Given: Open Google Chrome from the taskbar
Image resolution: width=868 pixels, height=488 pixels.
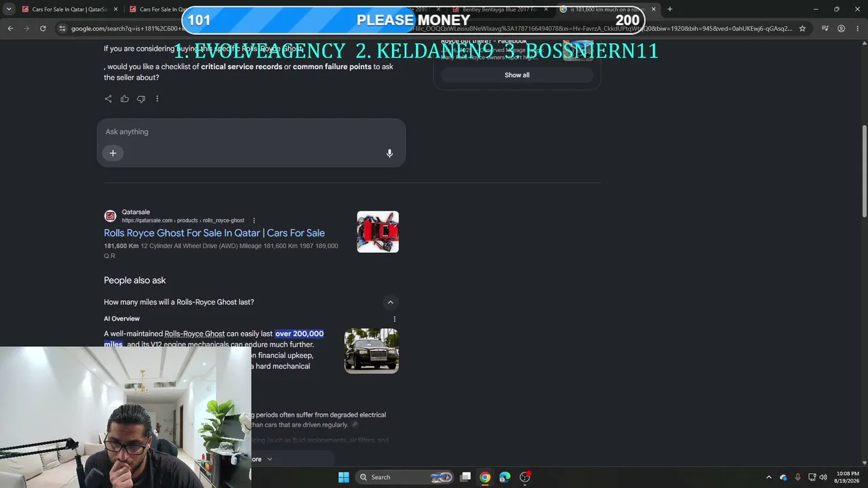Looking at the screenshot, I should pyautogui.click(x=485, y=477).
